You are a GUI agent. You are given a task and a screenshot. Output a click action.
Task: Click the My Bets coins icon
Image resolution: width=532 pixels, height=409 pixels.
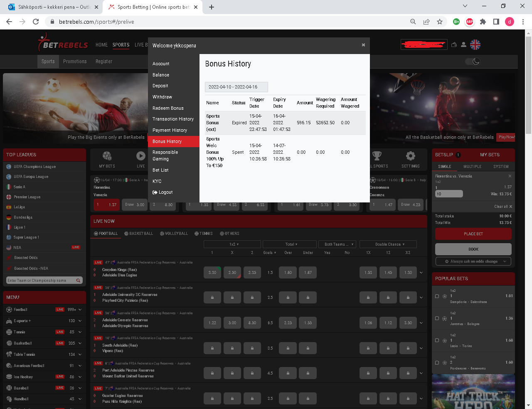click(x=107, y=156)
